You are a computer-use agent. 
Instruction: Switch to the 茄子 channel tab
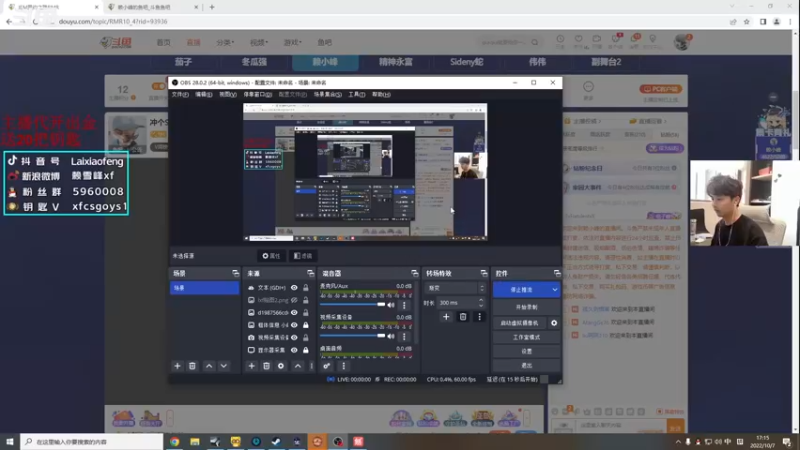[x=183, y=62]
